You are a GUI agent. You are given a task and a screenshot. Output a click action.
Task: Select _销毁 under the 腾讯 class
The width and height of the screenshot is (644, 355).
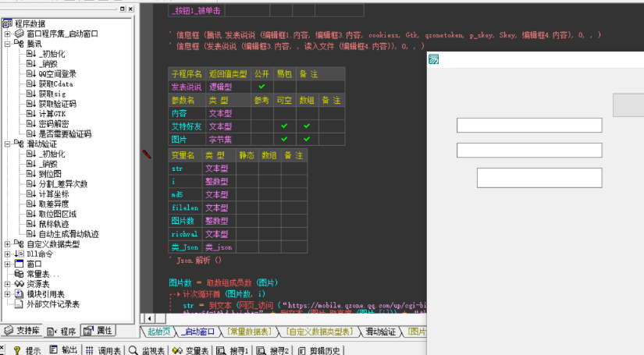(48, 64)
